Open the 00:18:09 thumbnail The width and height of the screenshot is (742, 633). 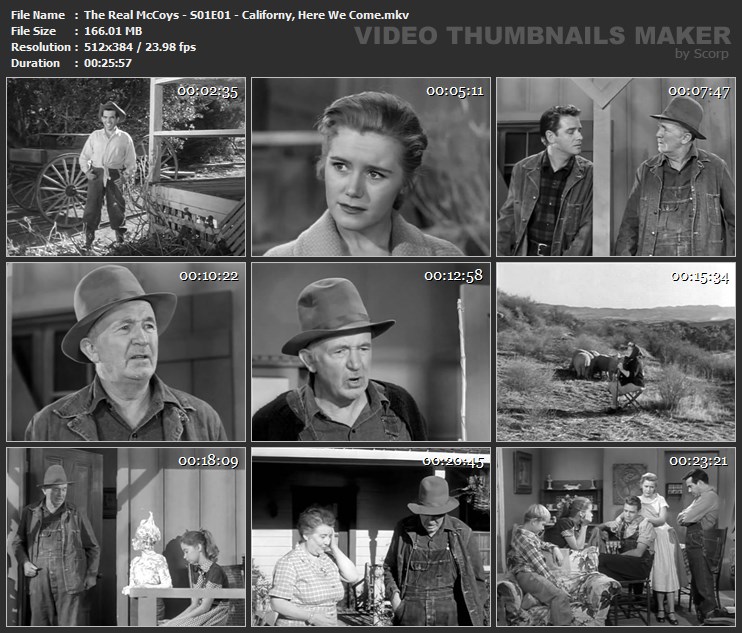[x=126, y=536]
